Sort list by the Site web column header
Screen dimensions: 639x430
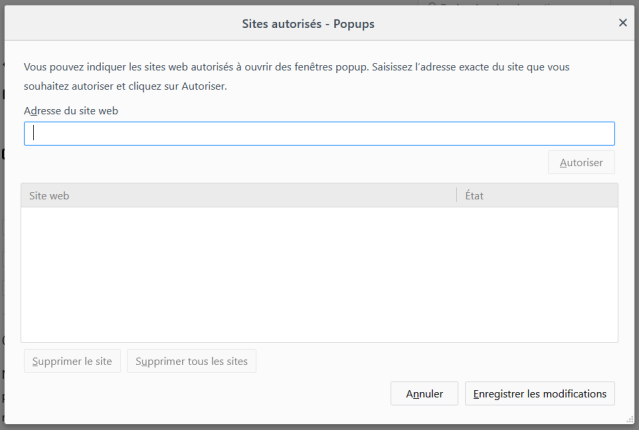tap(238, 196)
